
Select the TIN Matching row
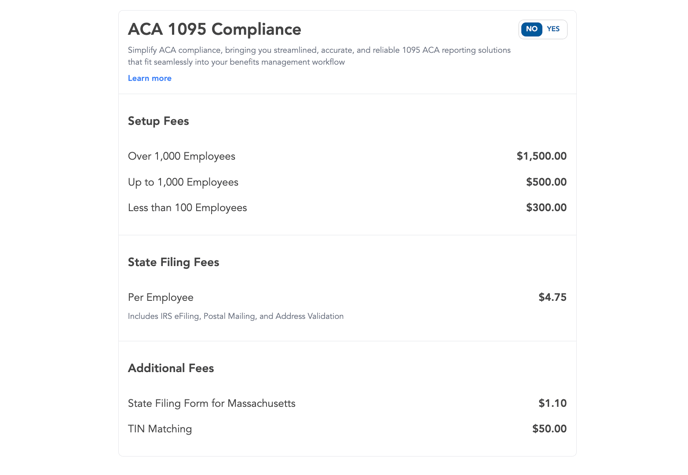pyautogui.click(x=347, y=429)
